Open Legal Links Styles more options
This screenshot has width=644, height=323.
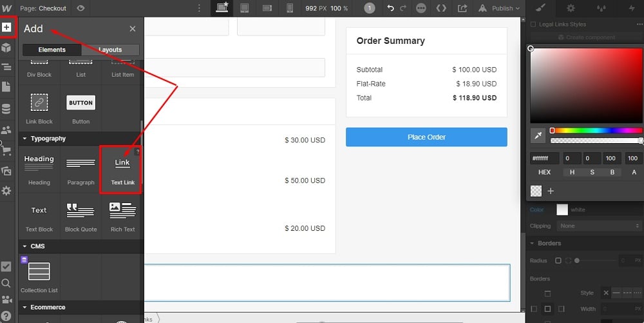[x=639, y=24]
